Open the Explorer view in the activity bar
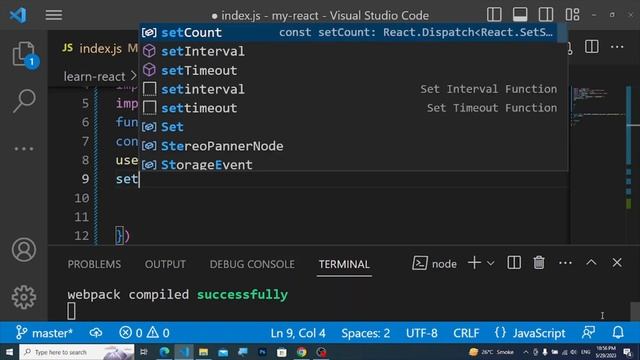This screenshot has width=640, height=360. pyautogui.click(x=24, y=54)
